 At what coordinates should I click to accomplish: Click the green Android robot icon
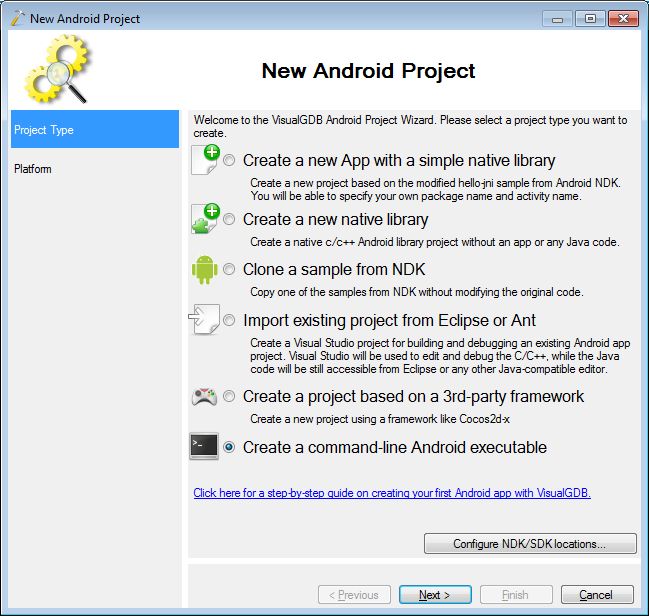coord(204,270)
